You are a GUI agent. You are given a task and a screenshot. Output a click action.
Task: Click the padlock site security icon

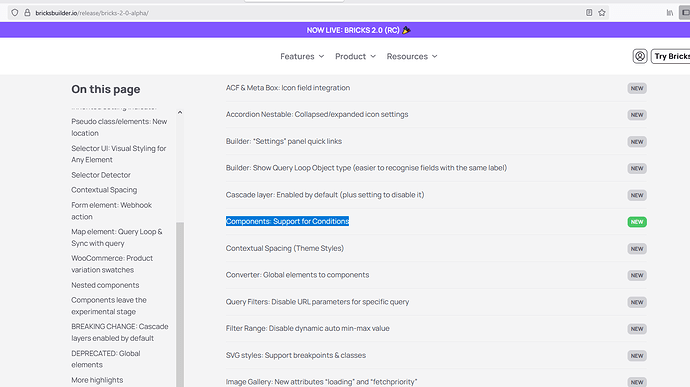[x=27, y=13]
